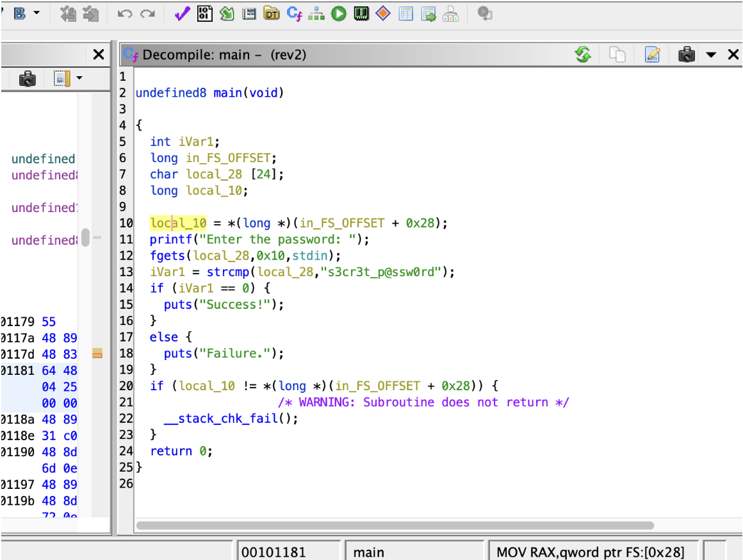Click the camera snapshot icon in the left panel
This screenshot has width=743, height=560.
pyautogui.click(x=28, y=78)
